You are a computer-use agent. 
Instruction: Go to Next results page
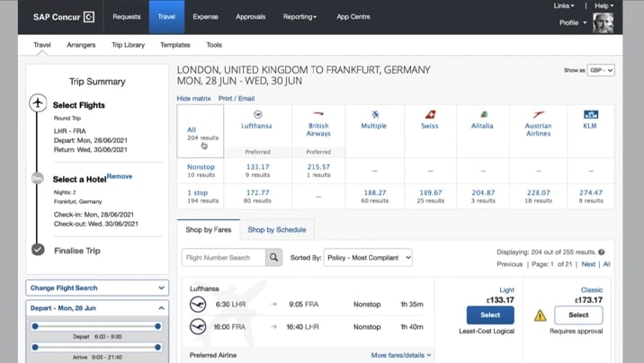[588, 264]
